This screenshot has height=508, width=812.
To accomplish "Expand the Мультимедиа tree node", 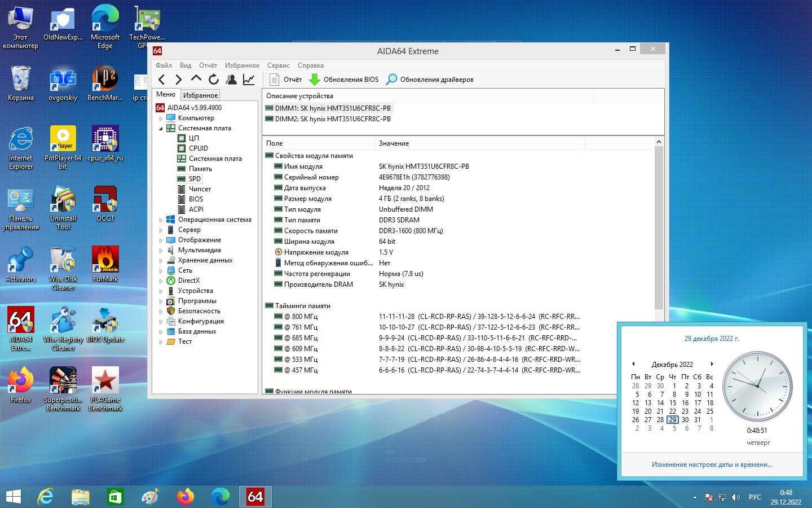I will pyautogui.click(x=161, y=251).
